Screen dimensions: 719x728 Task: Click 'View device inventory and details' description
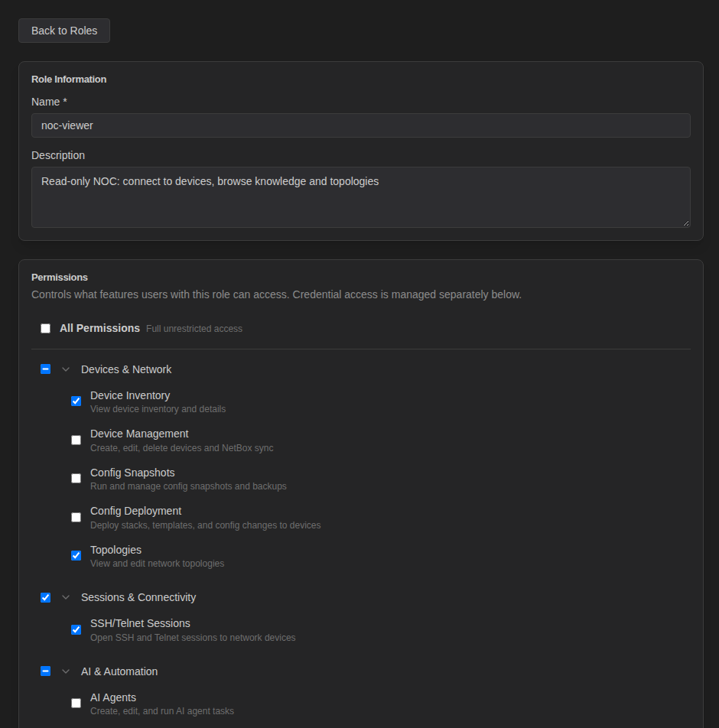point(158,409)
